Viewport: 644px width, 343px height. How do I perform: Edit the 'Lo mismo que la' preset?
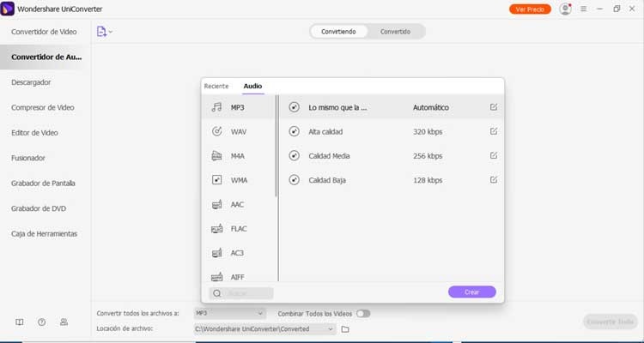tap(494, 107)
